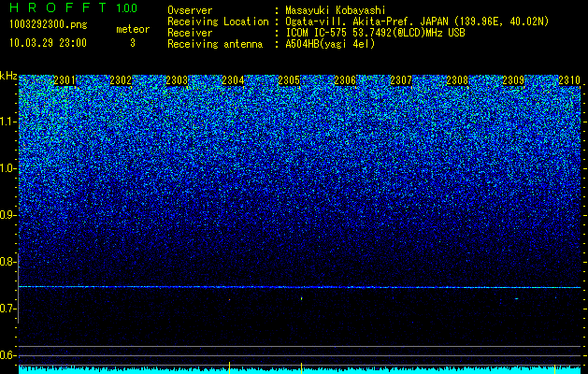The width and height of the screenshot is (588, 374).
Task: Click the meteor echo dash below 2309
Action: pos(516,298)
